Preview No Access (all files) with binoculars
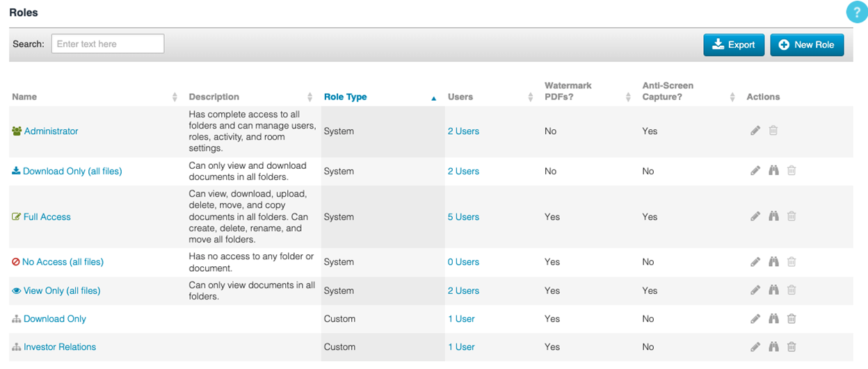This screenshot has width=868, height=369. coord(773,262)
